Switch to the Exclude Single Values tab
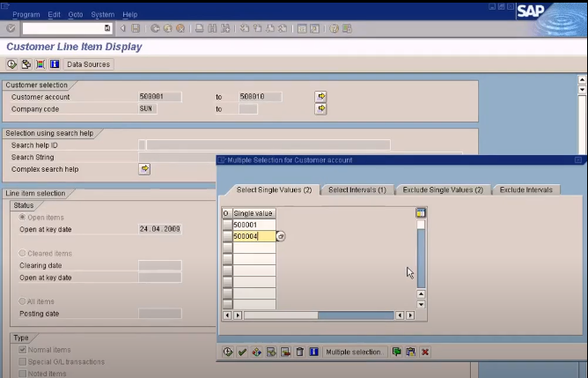Viewport: 588px width, 378px height. point(443,190)
